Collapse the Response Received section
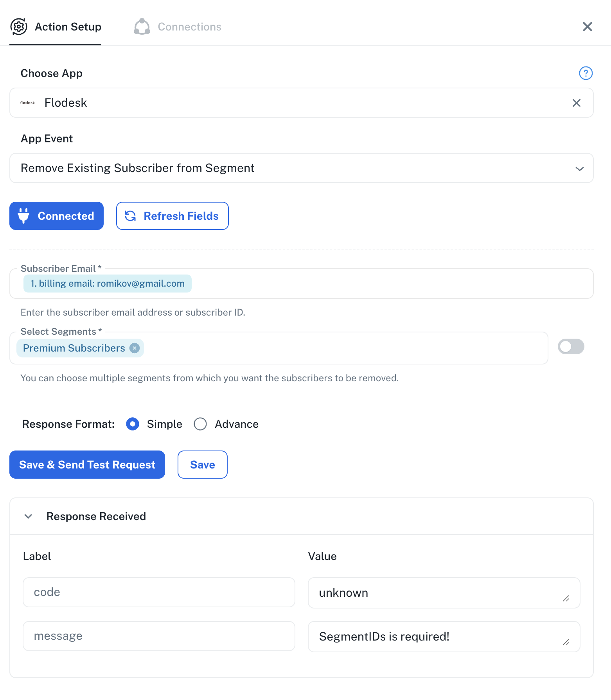This screenshot has width=611, height=700. (x=28, y=516)
